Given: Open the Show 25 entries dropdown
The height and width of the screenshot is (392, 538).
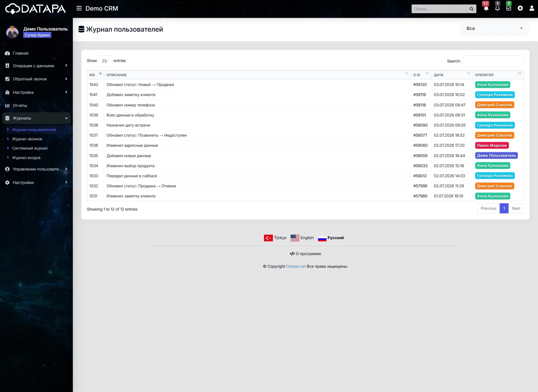Looking at the screenshot, I should click(105, 61).
